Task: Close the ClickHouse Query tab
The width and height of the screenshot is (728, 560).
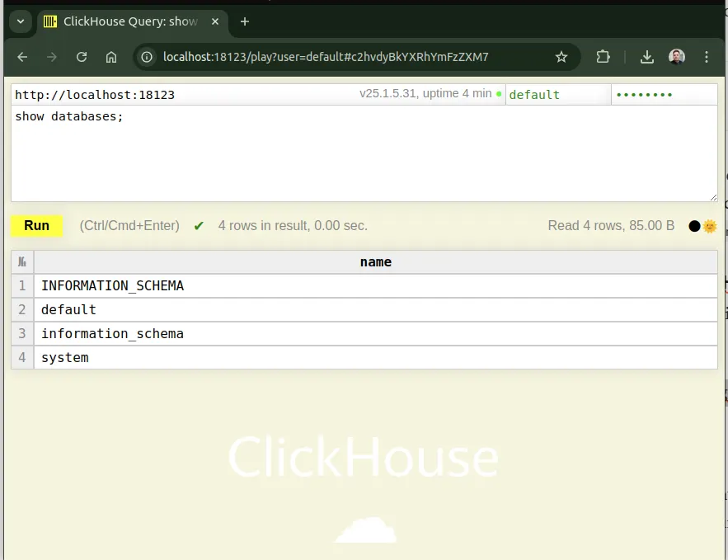Action: [x=215, y=21]
